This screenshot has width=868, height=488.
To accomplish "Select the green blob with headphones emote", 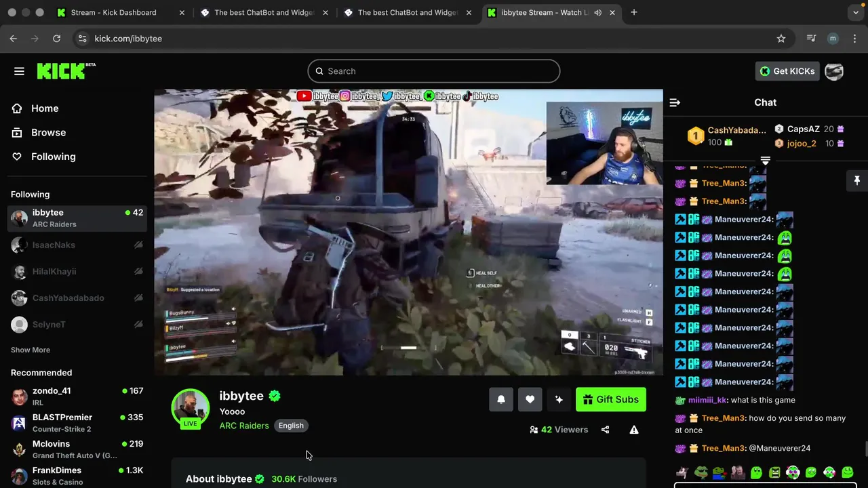I will [x=793, y=472].
